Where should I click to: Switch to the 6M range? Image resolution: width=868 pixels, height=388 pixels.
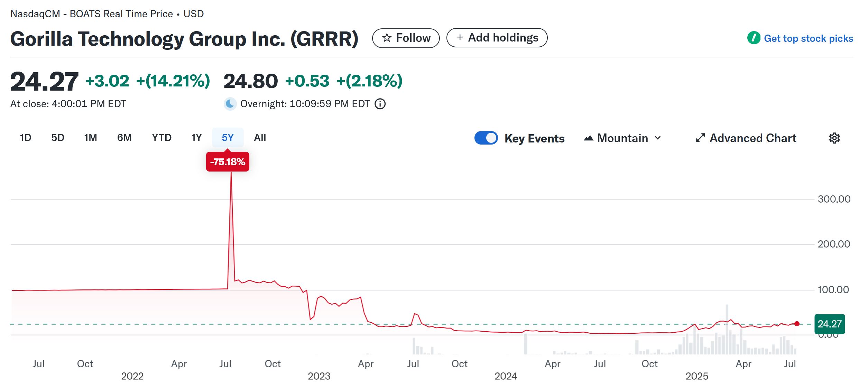click(124, 138)
